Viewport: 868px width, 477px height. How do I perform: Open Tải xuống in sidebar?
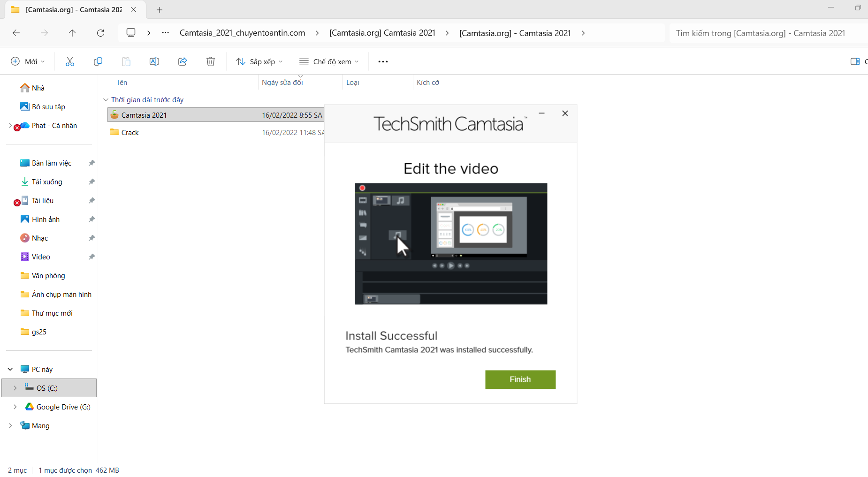coord(47,182)
